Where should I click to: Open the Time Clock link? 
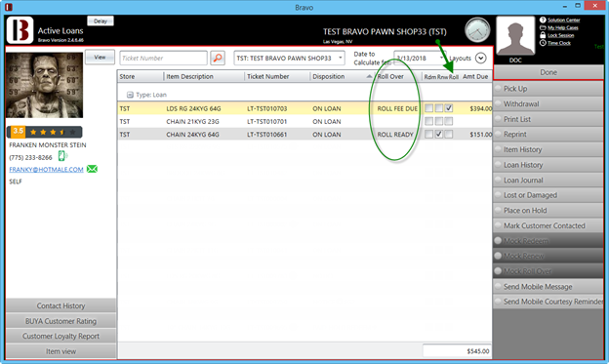pyautogui.click(x=559, y=43)
